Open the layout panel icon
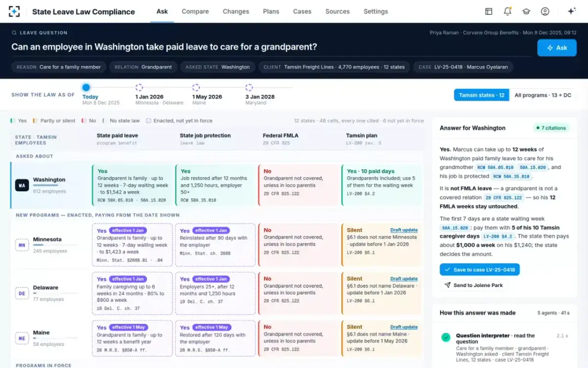This screenshot has height=368, width=588. pyautogui.click(x=489, y=11)
